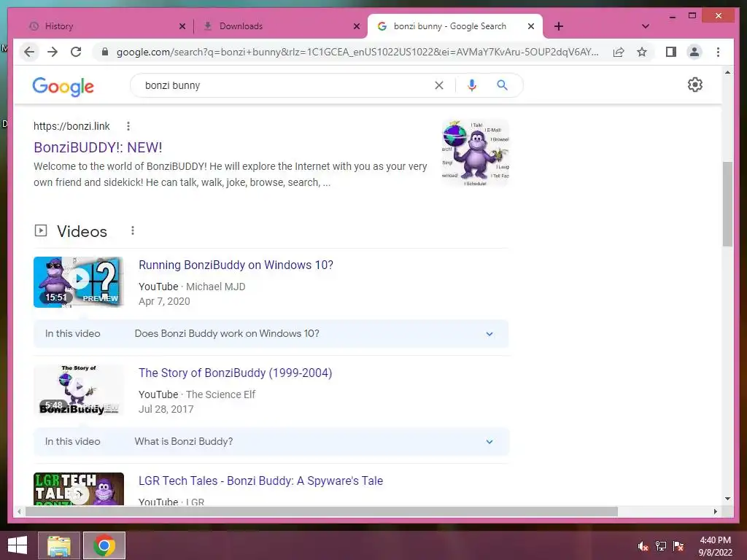Click the URL address bar
The height and width of the screenshot is (560, 747).
pyautogui.click(x=357, y=52)
